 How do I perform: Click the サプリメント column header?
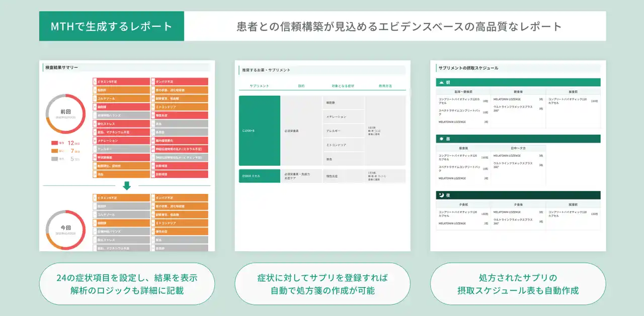point(259,86)
